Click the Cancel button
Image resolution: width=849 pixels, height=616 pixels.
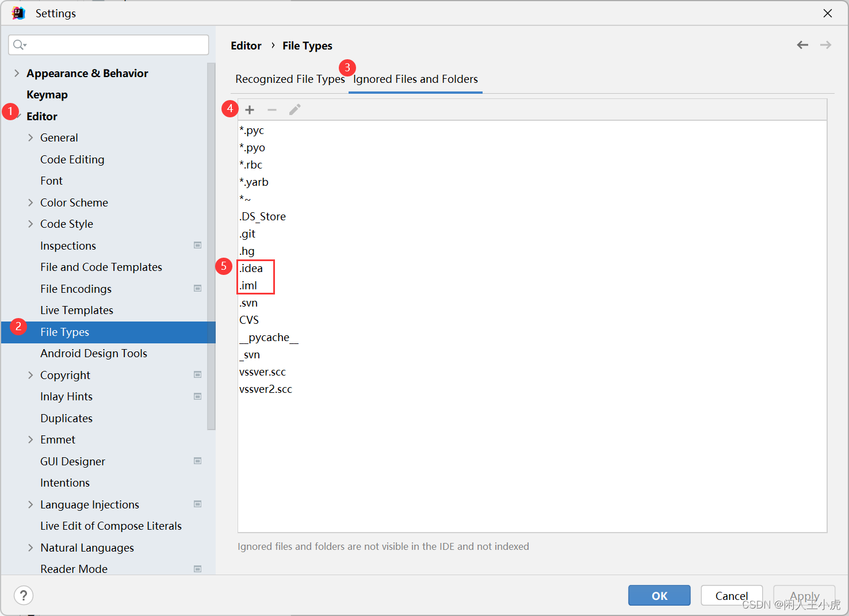732,596
